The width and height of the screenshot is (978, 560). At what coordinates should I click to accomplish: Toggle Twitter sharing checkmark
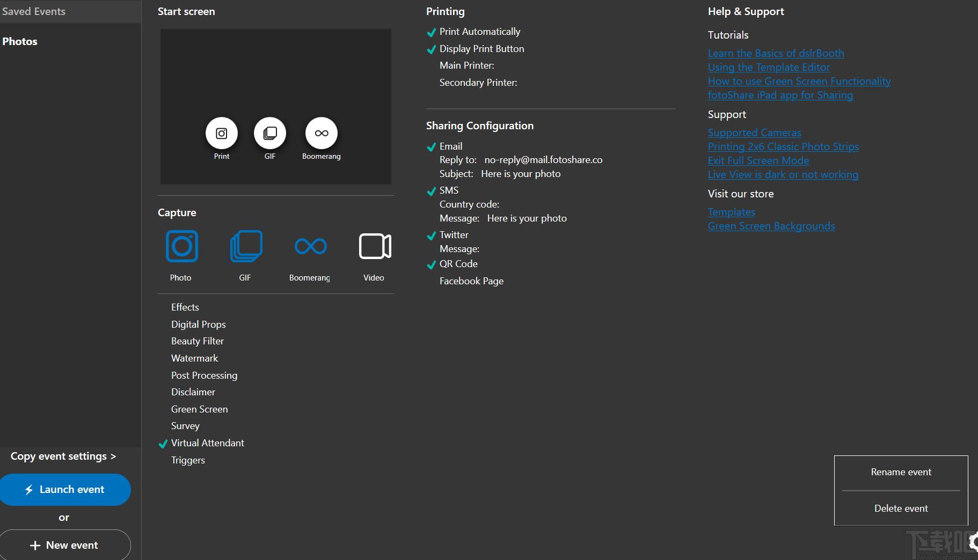coord(431,235)
